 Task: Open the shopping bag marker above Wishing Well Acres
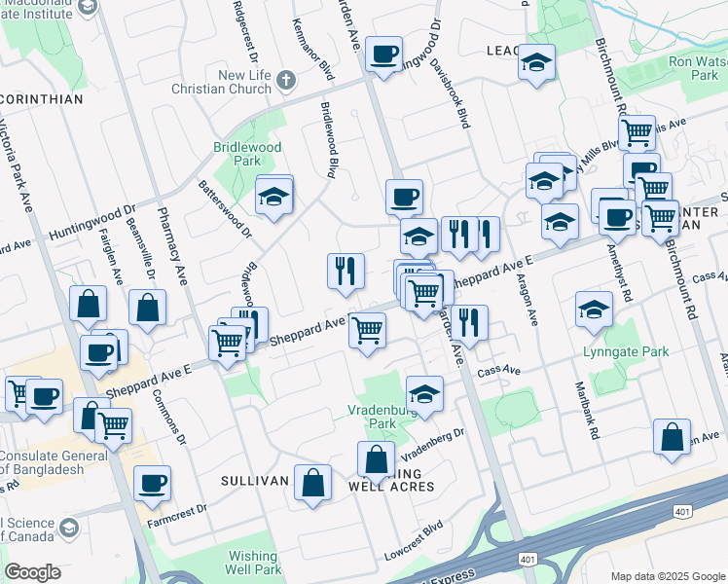[376, 459]
